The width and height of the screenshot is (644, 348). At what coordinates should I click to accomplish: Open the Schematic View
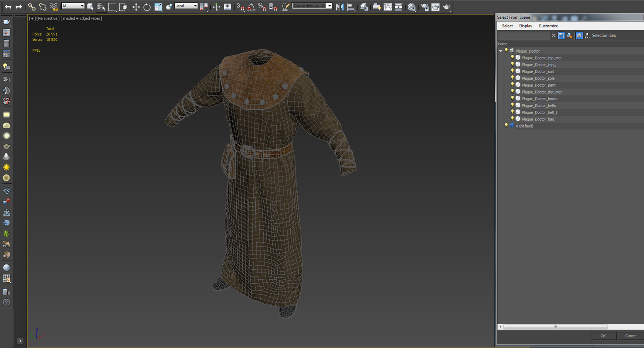pyautogui.click(x=399, y=7)
